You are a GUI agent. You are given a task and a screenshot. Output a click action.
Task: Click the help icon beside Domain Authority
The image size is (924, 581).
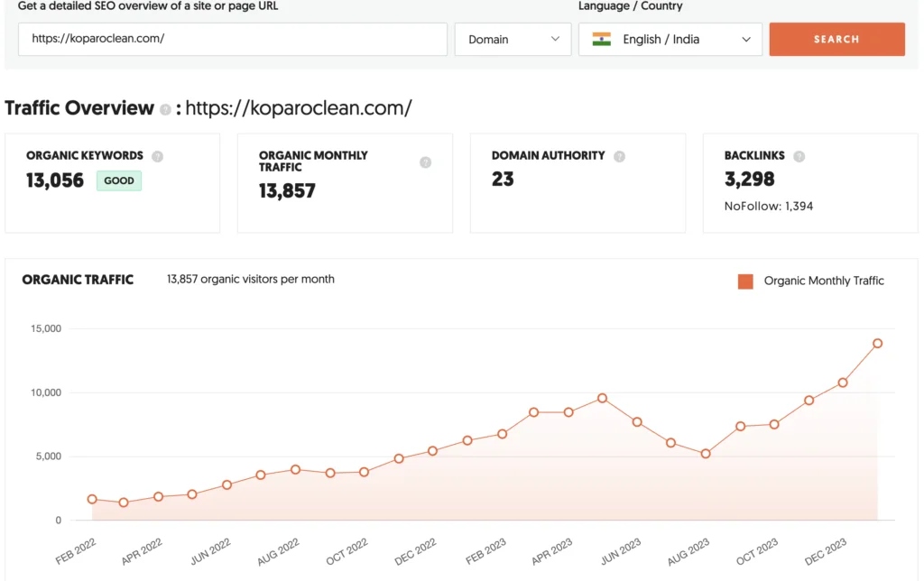(619, 156)
